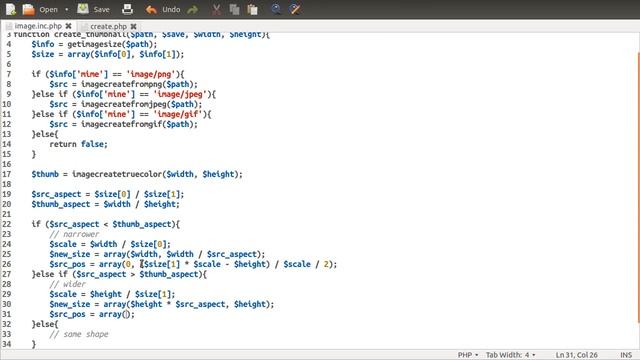This screenshot has width=640, height=360.
Task: Click the orange Undo arrow icon
Action: point(151,9)
